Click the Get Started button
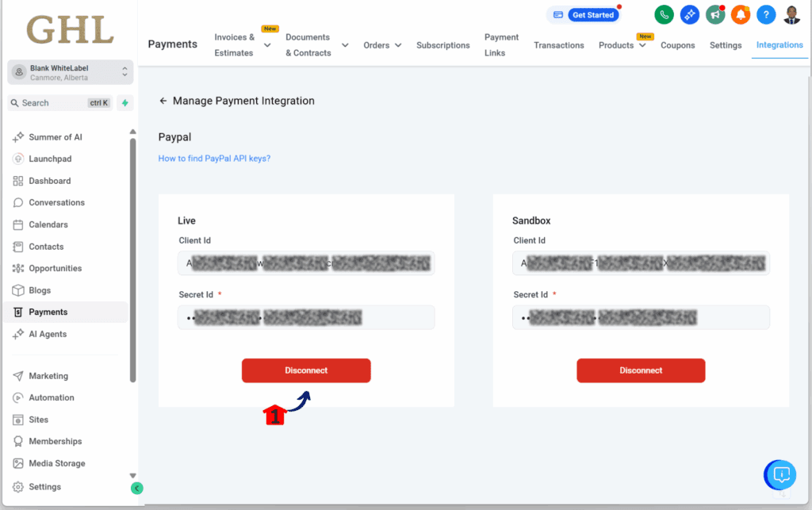This screenshot has width=812, height=510. pyautogui.click(x=593, y=14)
